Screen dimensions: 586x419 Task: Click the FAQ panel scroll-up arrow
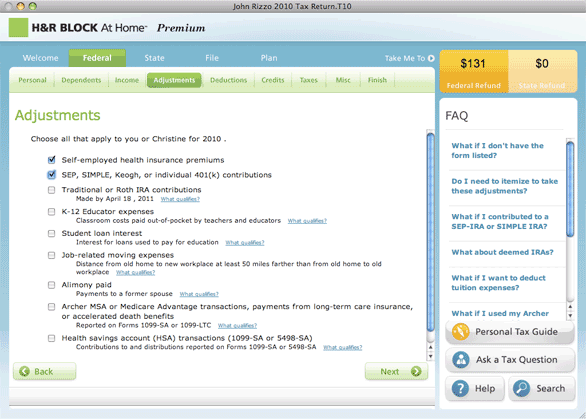(570, 306)
